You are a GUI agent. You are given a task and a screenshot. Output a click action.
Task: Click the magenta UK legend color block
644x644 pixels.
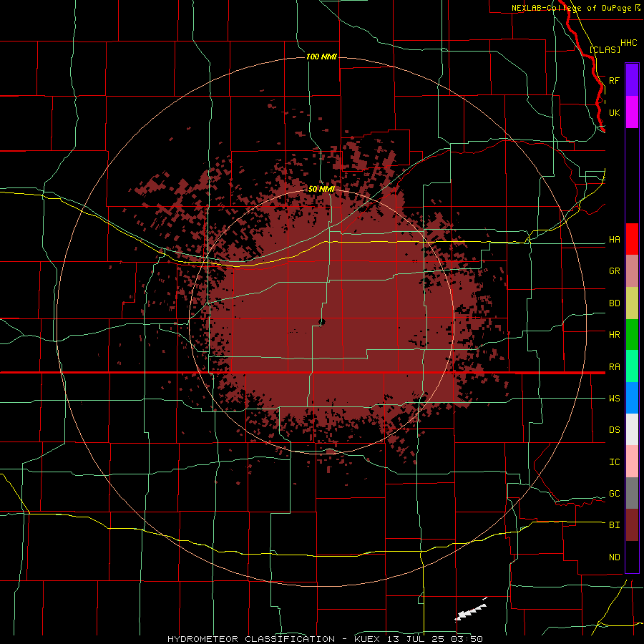click(x=632, y=112)
